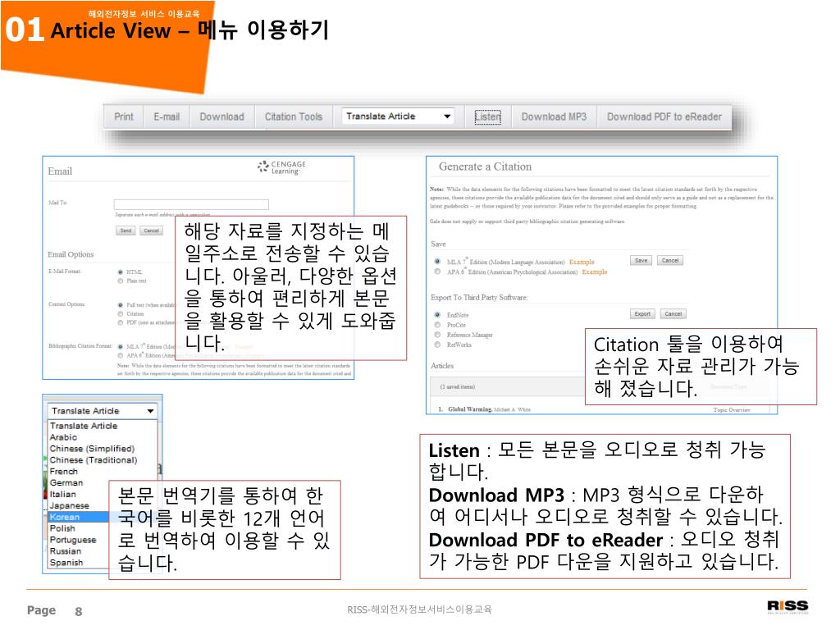
Task: Open Citation Tools from the toolbar
Action: pos(294,116)
